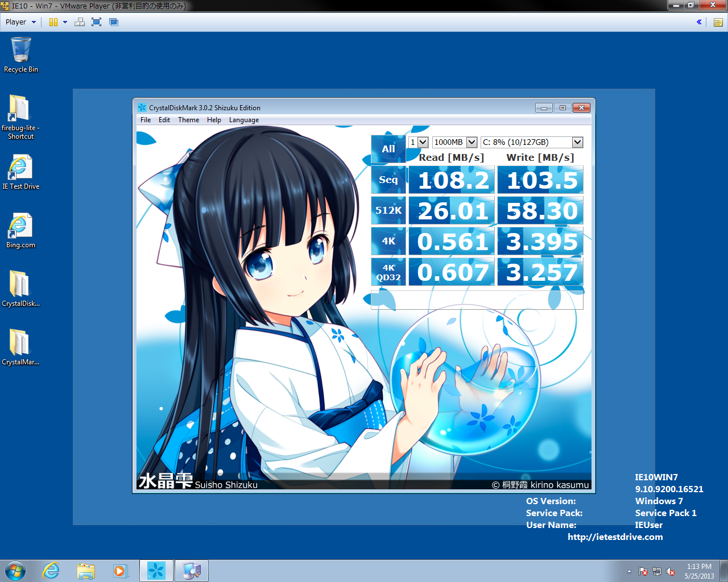The height and width of the screenshot is (582, 728).
Task: Click the http://ietestdrive.com desktop text
Action: [x=615, y=537]
